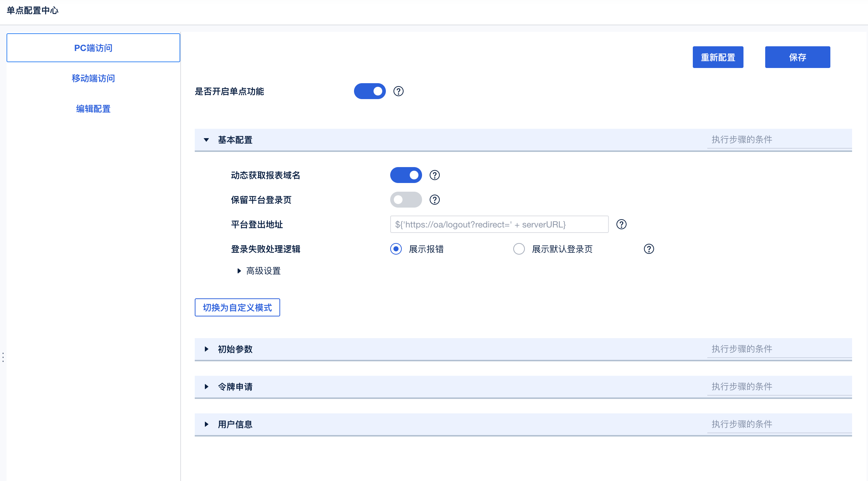Expand the 用户信息 section

(206, 424)
